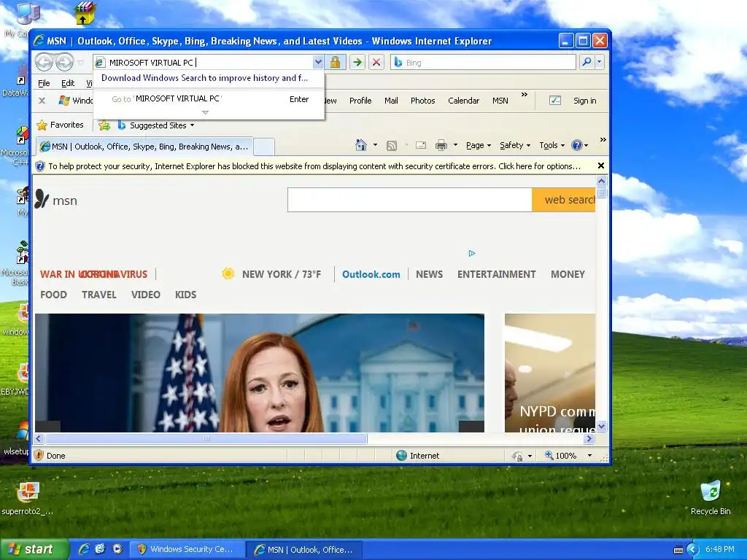Click the status bar security shield icon
Viewport: 747px width, 560px height.
click(39, 455)
